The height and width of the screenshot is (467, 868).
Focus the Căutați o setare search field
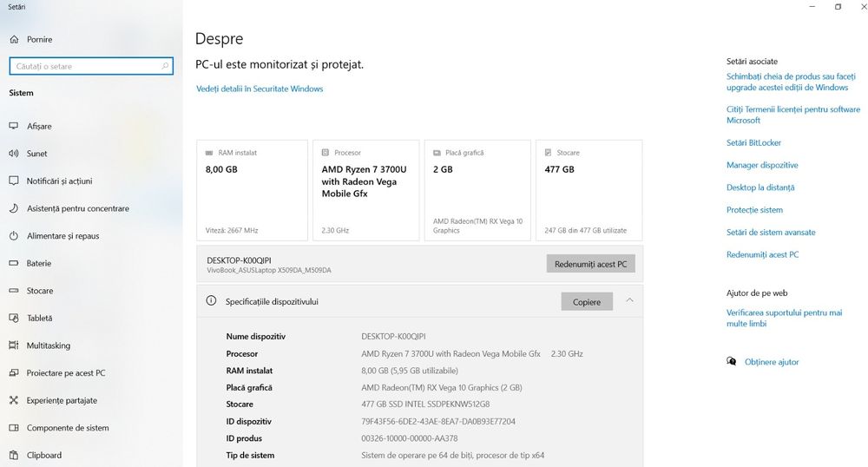[91, 66]
